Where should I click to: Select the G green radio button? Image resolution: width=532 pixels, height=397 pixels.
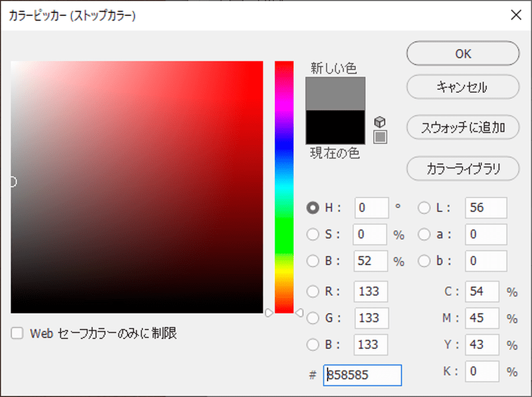(313, 318)
